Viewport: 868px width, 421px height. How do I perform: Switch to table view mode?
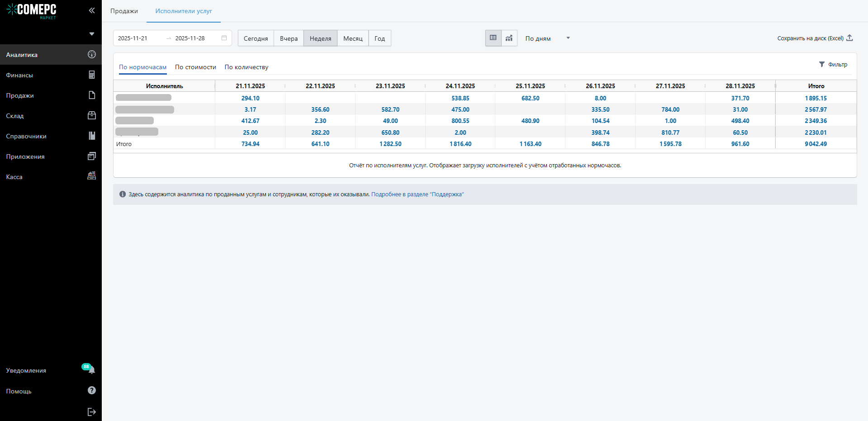pos(493,38)
